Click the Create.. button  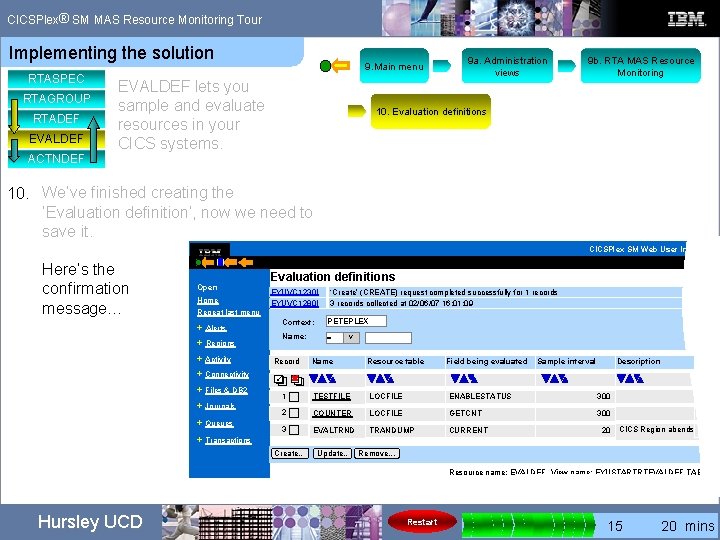coord(289,453)
